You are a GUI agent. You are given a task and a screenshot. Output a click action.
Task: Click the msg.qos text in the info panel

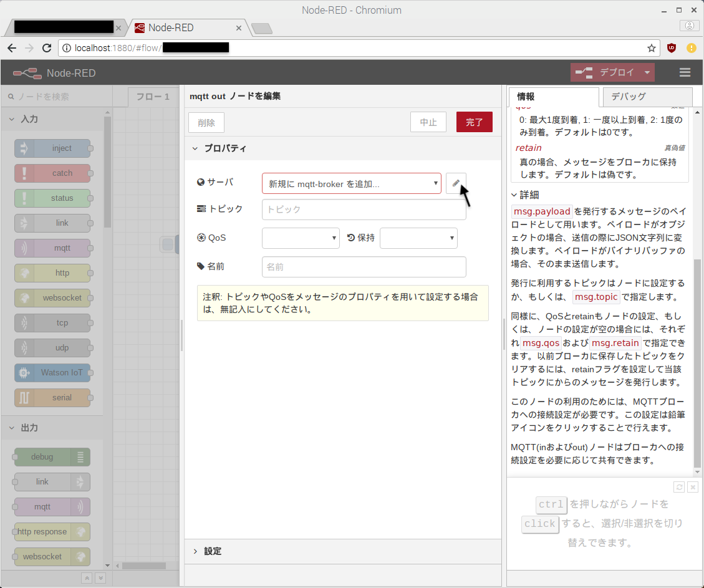tap(541, 343)
